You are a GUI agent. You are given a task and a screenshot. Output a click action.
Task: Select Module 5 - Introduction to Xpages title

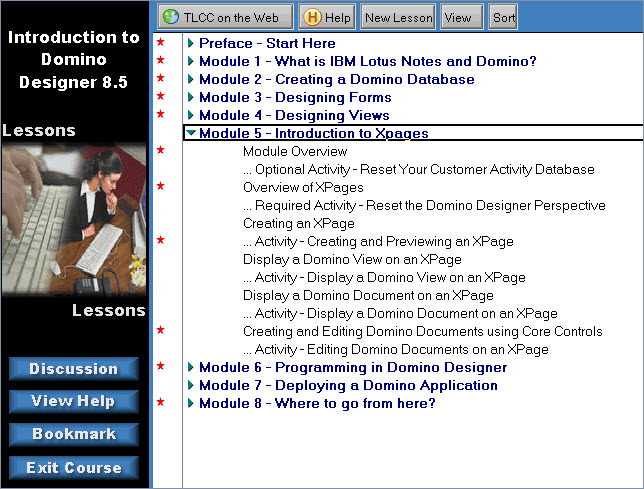314,133
